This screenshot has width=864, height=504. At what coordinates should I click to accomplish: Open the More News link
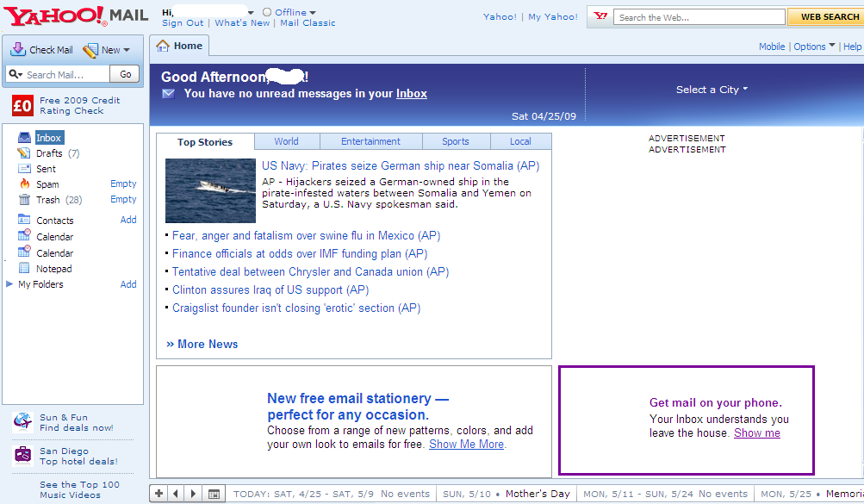click(x=202, y=345)
